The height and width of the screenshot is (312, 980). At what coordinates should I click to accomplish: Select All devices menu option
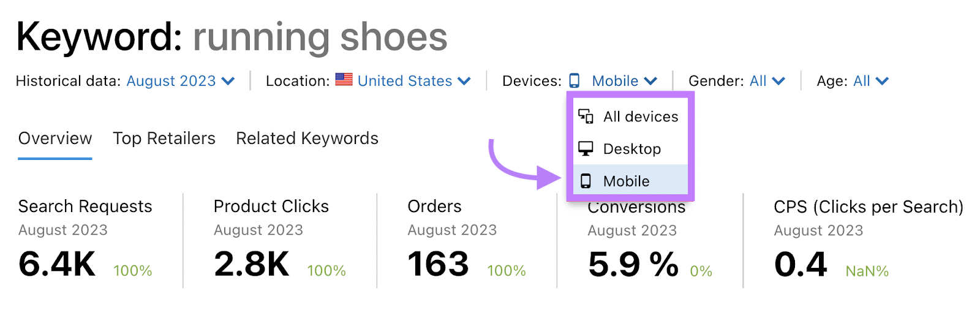point(630,116)
